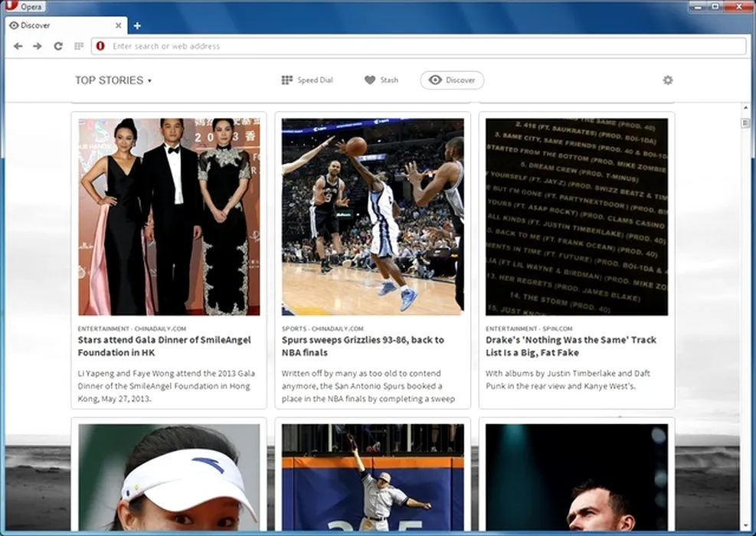The height and width of the screenshot is (536, 756).
Task: Click the search or web address field
Action: (421, 46)
